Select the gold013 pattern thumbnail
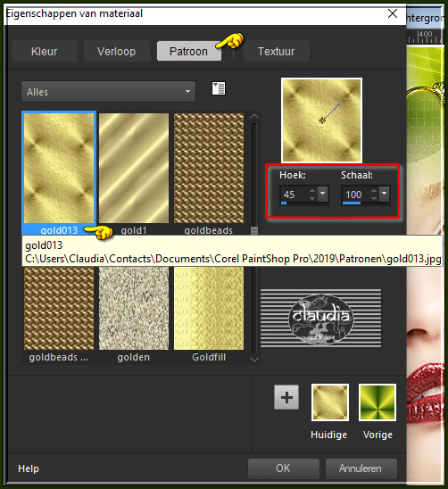Screen dimensions: 448x489 [59, 168]
